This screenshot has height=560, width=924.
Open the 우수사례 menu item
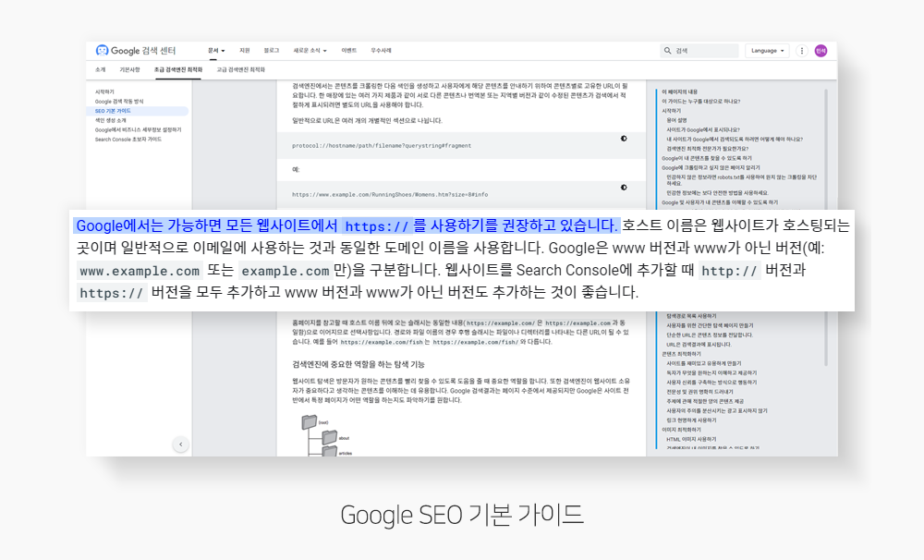382,51
